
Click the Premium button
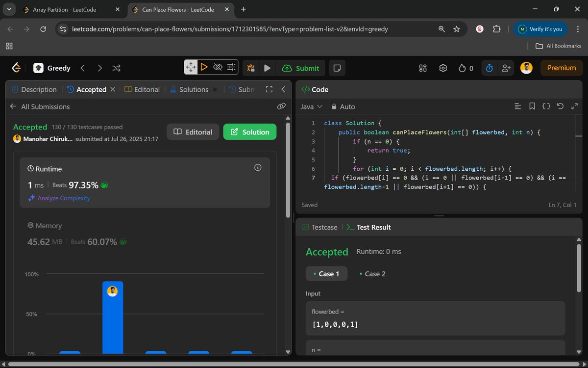(562, 68)
